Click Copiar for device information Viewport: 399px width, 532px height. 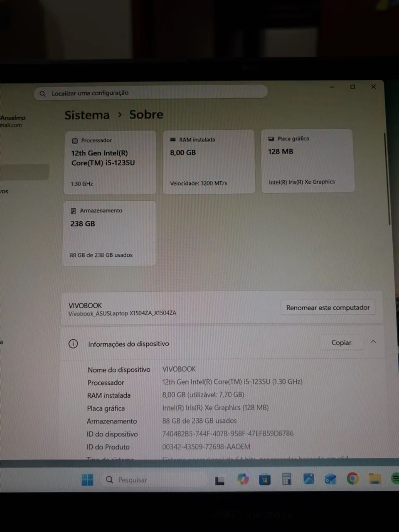coord(341,342)
